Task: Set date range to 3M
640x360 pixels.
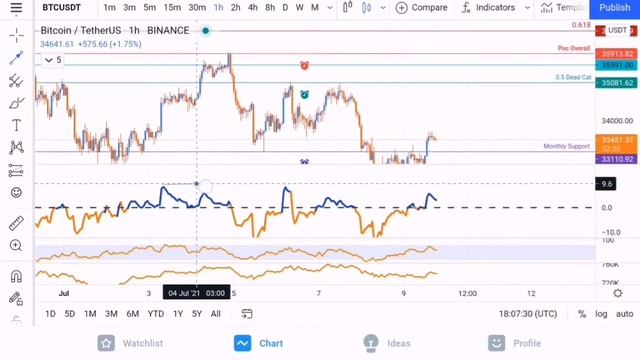Action: tap(111, 314)
